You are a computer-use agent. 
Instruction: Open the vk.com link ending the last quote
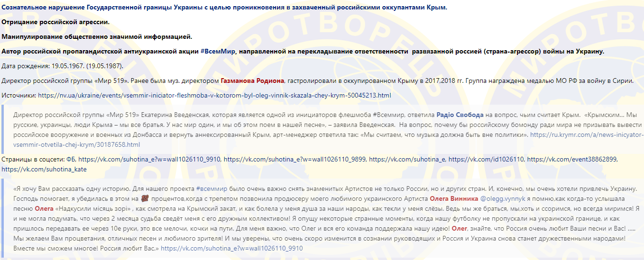click(x=231, y=248)
